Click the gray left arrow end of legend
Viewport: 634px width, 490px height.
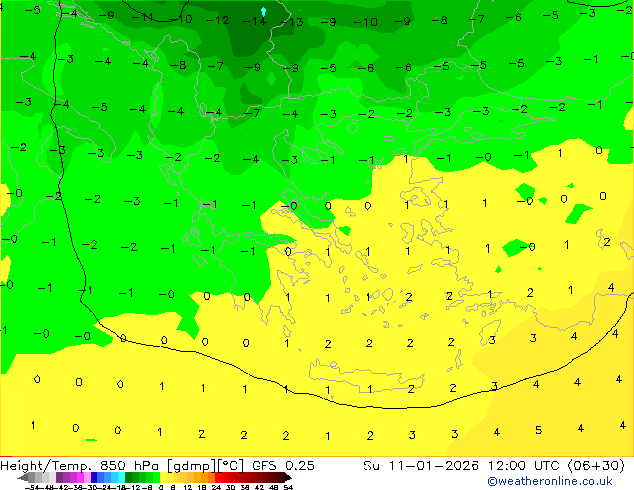pos(23,478)
